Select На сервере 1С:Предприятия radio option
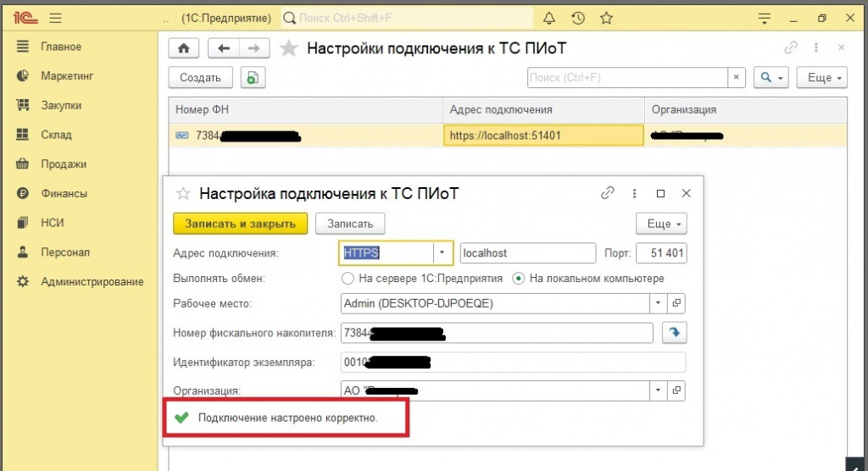This screenshot has height=471, width=868. (x=347, y=279)
